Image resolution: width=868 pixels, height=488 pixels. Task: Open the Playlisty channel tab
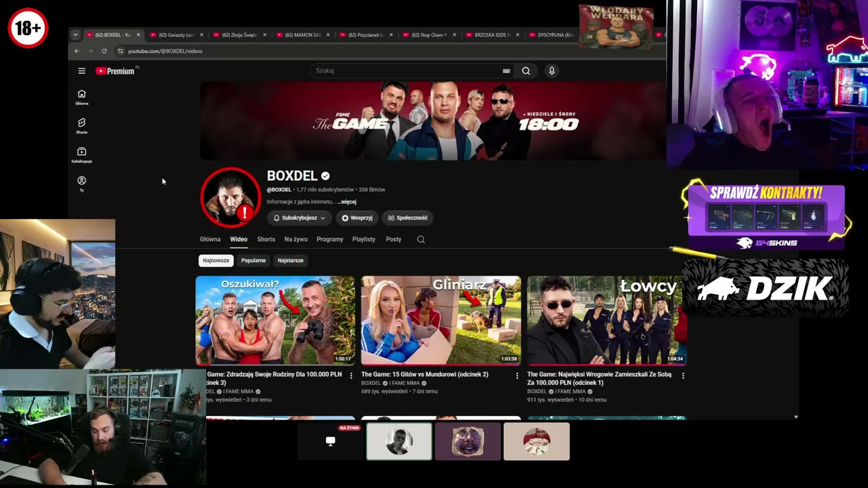click(x=363, y=239)
